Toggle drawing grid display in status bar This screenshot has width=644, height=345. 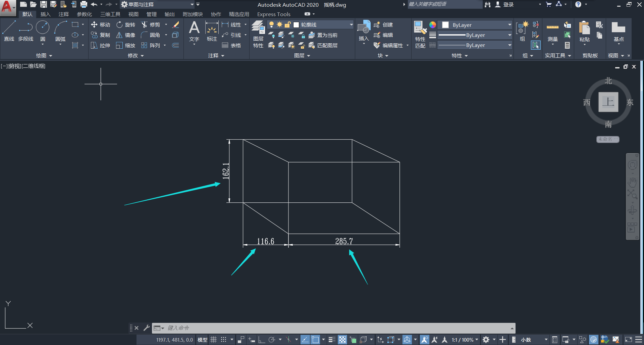214,340
